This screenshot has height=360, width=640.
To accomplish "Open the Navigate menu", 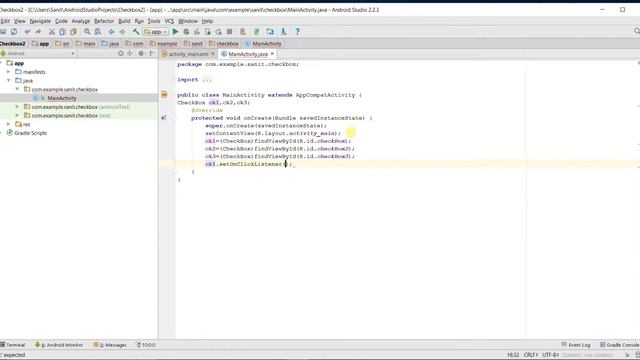I will 40,21.
